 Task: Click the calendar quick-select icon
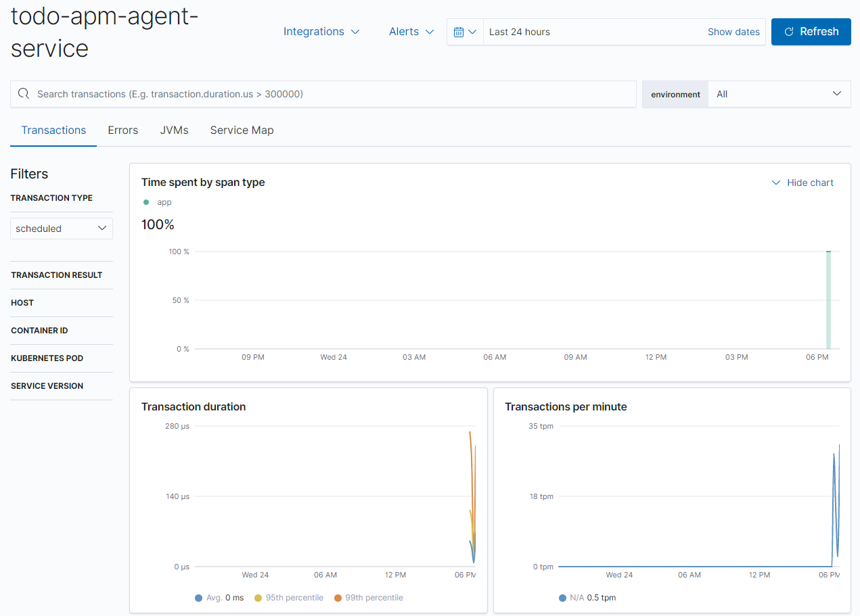click(x=466, y=32)
